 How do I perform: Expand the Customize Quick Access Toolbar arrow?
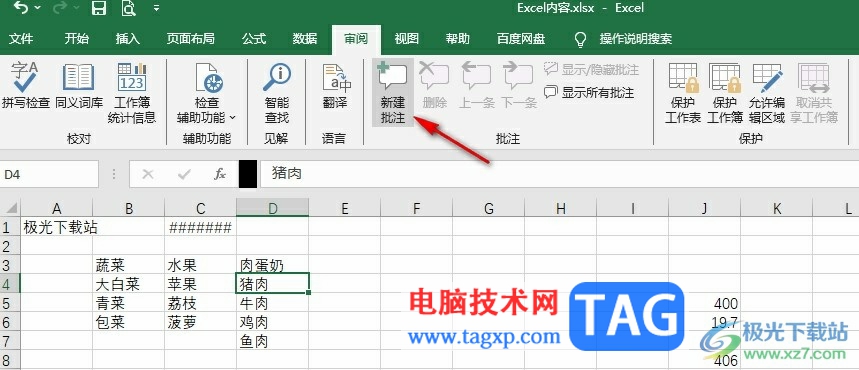(x=157, y=8)
